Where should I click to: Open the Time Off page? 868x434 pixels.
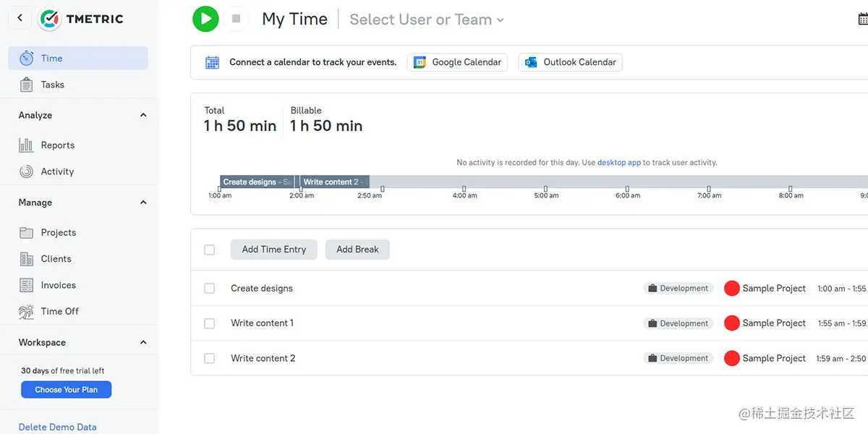click(x=59, y=311)
